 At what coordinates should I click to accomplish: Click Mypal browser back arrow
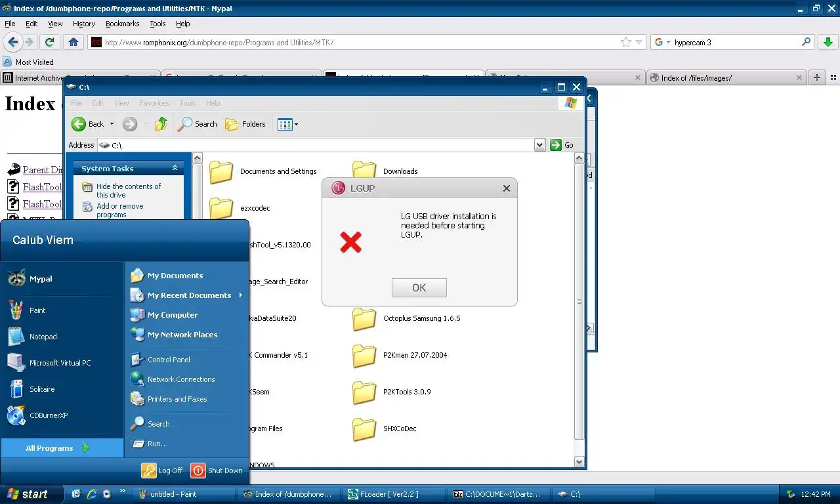tap(13, 42)
